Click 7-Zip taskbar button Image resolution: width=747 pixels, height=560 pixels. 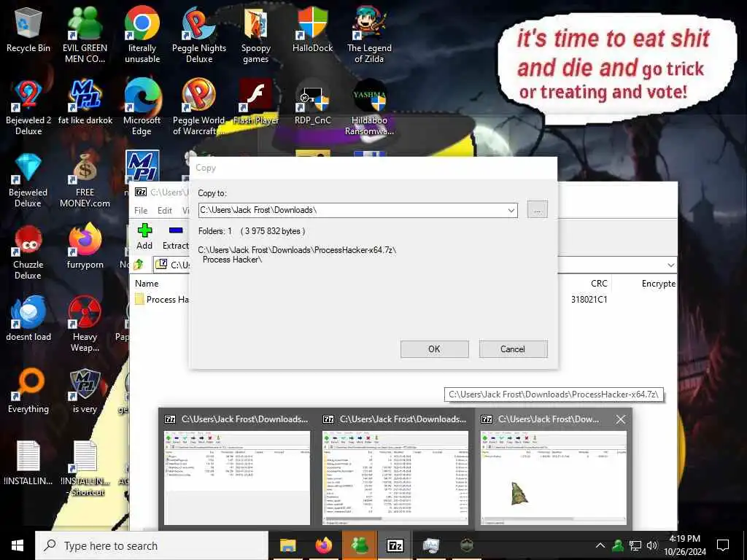coord(395,545)
